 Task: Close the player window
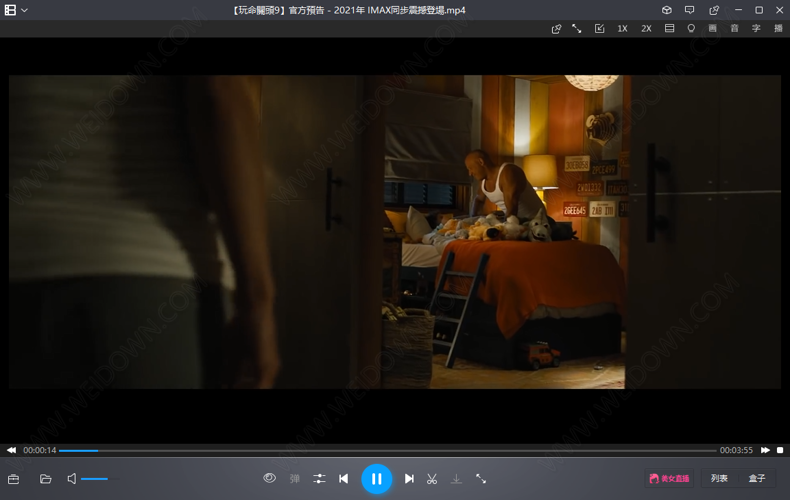pos(779,10)
